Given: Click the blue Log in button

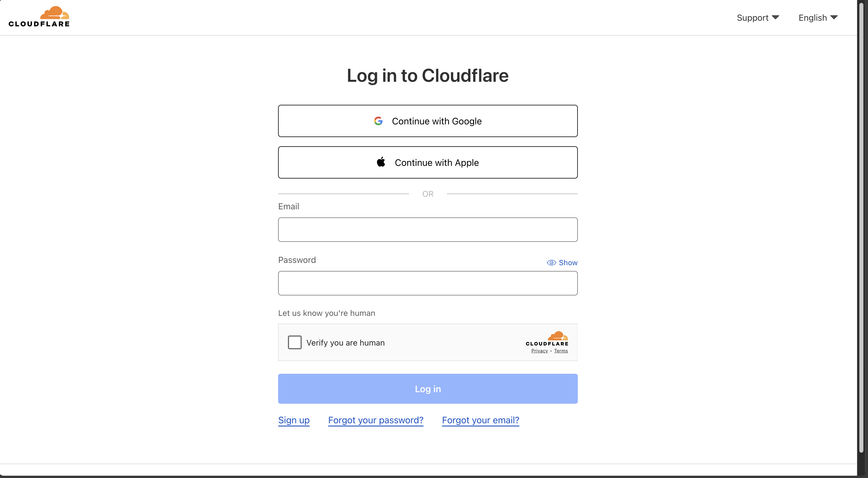Looking at the screenshot, I should pyautogui.click(x=428, y=389).
